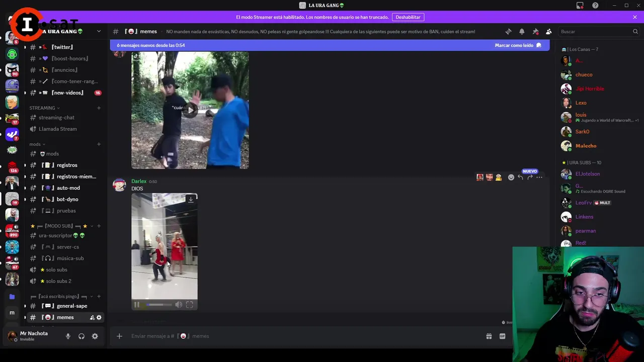Focus the Buscar search field
The width and height of the screenshot is (644, 362).
click(599, 31)
